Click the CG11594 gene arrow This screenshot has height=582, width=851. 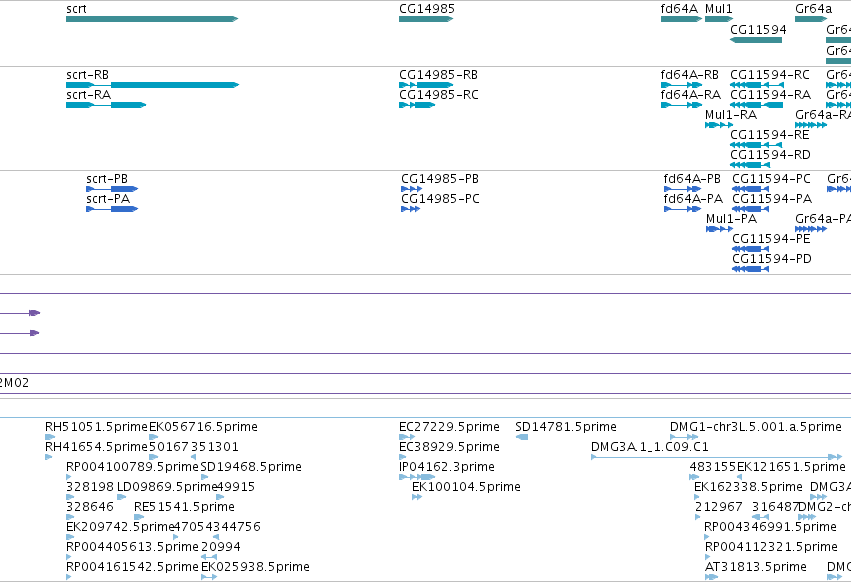click(x=756, y=40)
